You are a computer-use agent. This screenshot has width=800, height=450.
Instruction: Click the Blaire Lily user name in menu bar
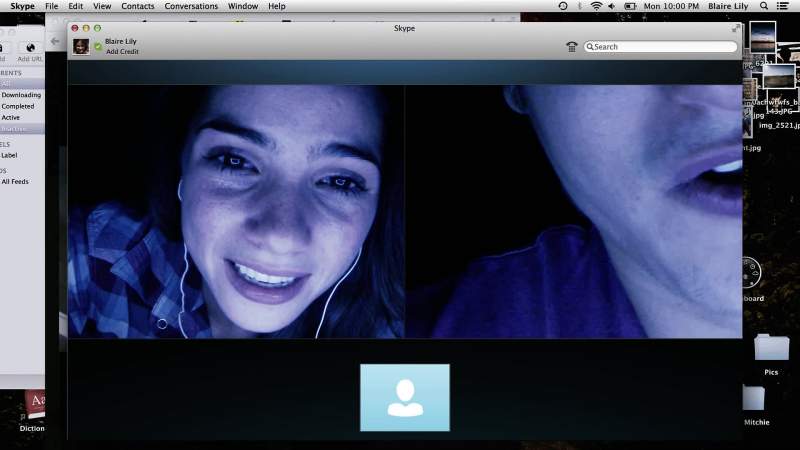click(728, 6)
